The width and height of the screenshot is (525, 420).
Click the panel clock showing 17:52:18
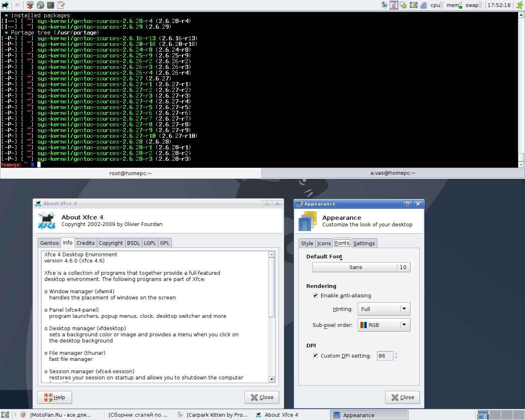[x=499, y=5]
